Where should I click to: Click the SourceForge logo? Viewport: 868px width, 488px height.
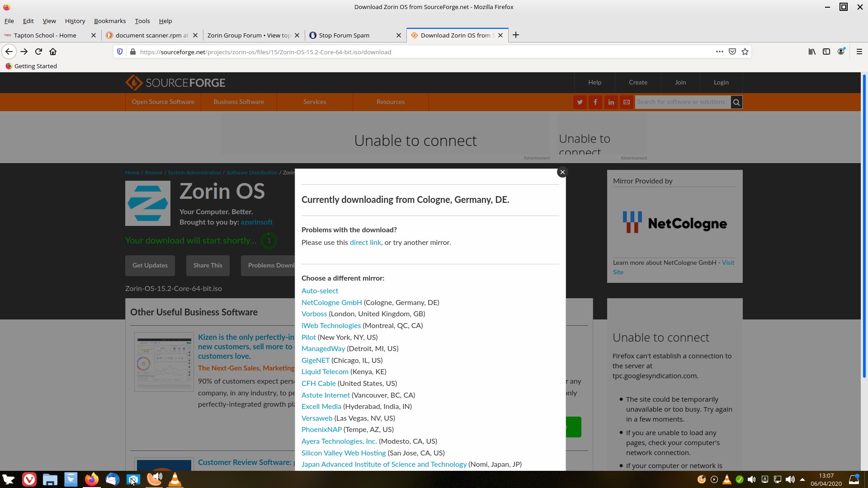[175, 83]
